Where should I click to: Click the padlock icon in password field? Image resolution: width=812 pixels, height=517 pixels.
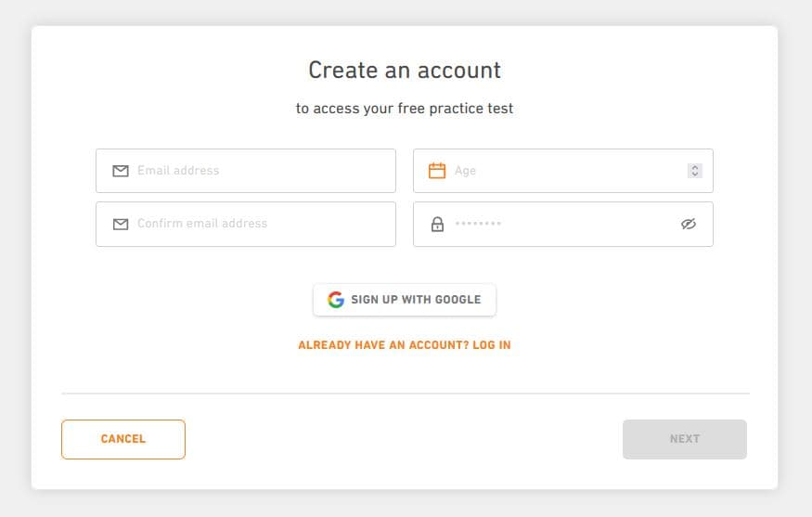438,224
